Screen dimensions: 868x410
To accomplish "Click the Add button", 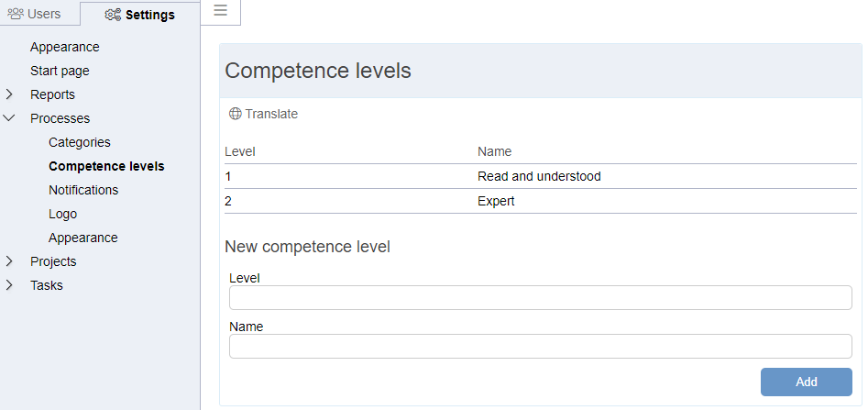I will coord(806,382).
